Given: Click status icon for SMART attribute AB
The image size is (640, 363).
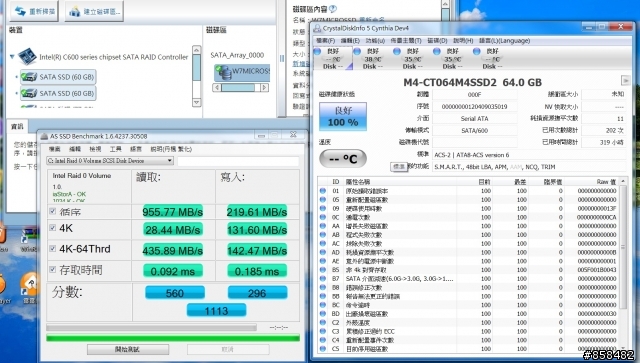Looking at the screenshot, I should point(323,235).
